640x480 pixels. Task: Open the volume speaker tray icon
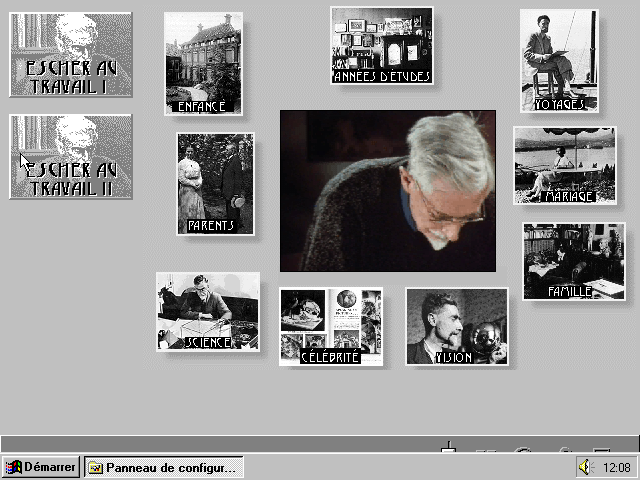(586, 467)
